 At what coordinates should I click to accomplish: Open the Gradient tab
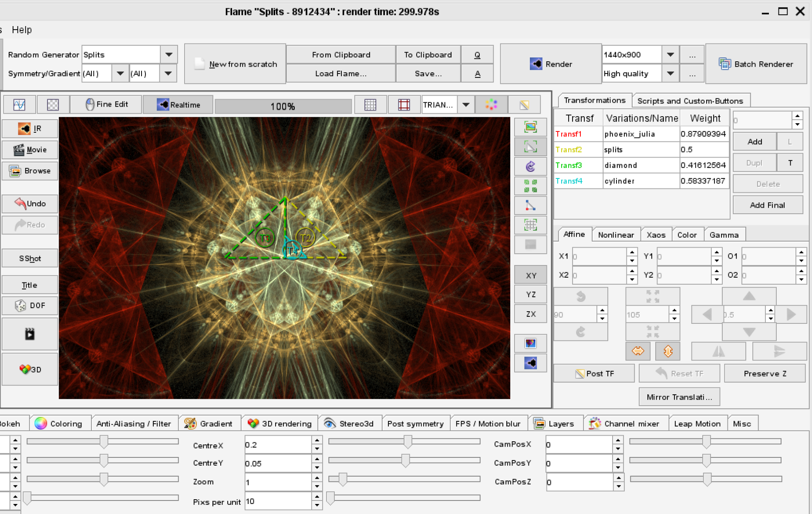[209, 423]
